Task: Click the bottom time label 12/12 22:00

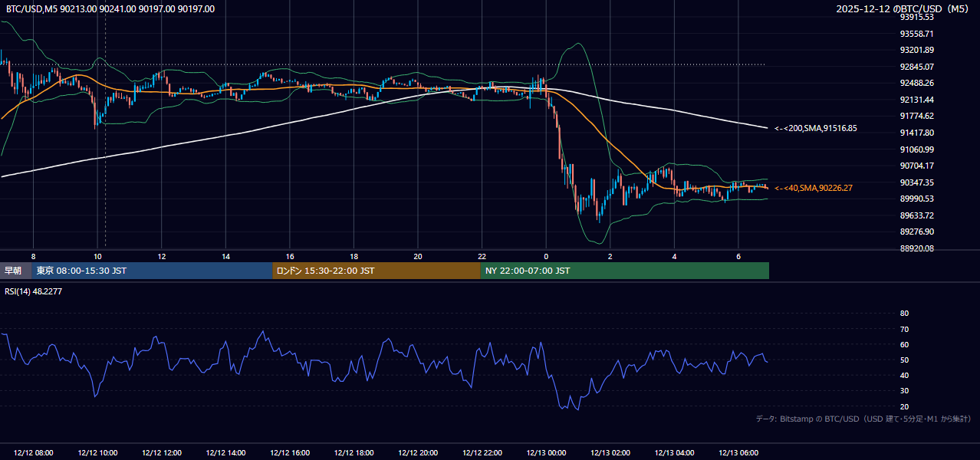Action: (x=482, y=453)
